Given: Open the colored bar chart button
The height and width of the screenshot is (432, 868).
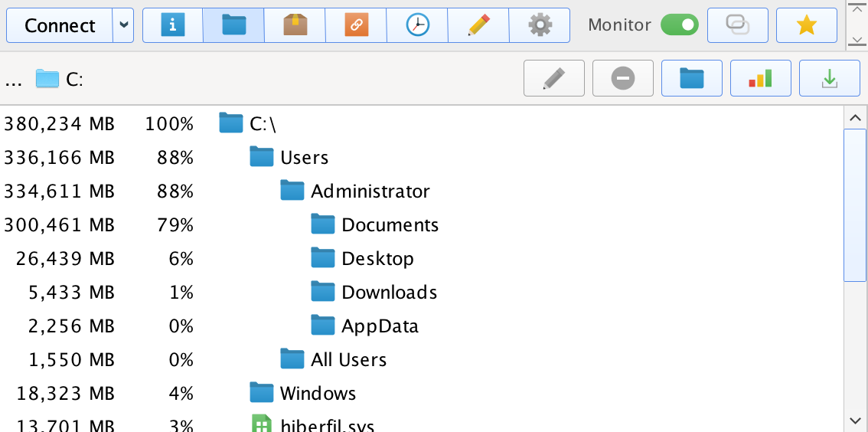Looking at the screenshot, I should click(x=761, y=78).
